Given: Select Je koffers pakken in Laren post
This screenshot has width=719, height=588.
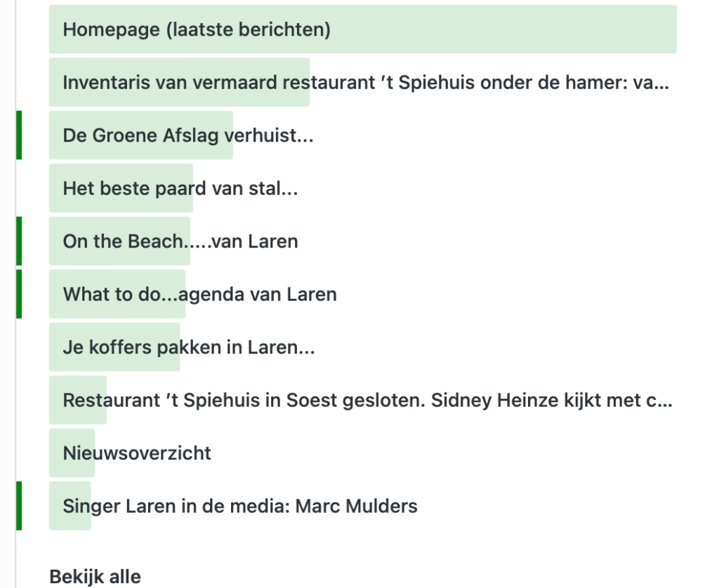Looking at the screenshot, I should click(x=188, y=348).
